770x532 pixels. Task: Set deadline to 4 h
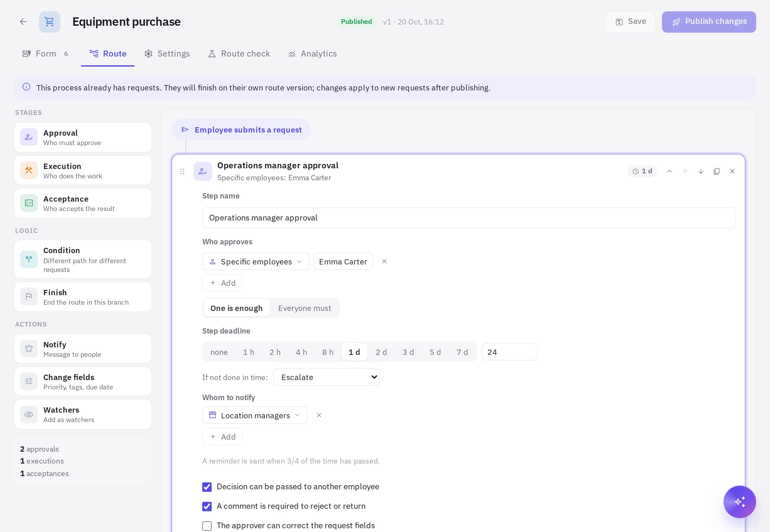(301, 352)
